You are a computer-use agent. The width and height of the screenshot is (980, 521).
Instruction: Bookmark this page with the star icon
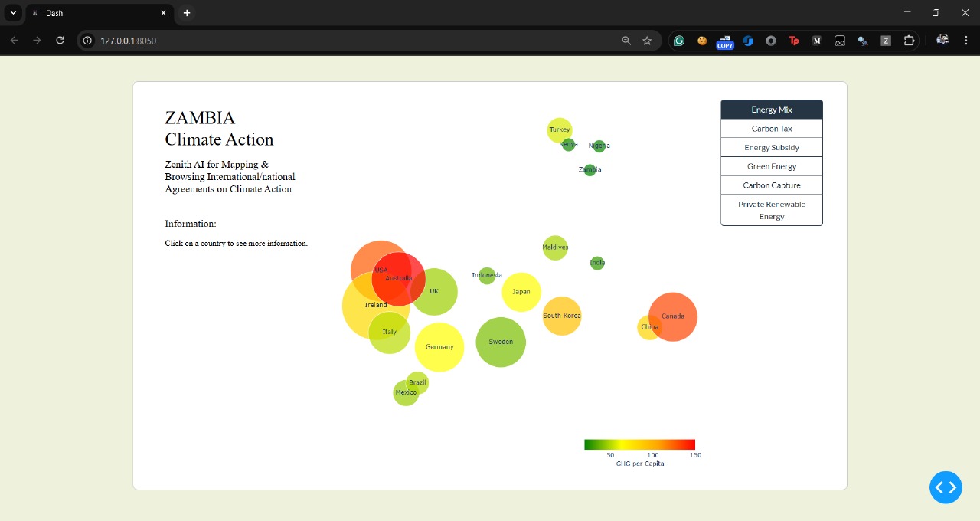[x=647, y=41]
